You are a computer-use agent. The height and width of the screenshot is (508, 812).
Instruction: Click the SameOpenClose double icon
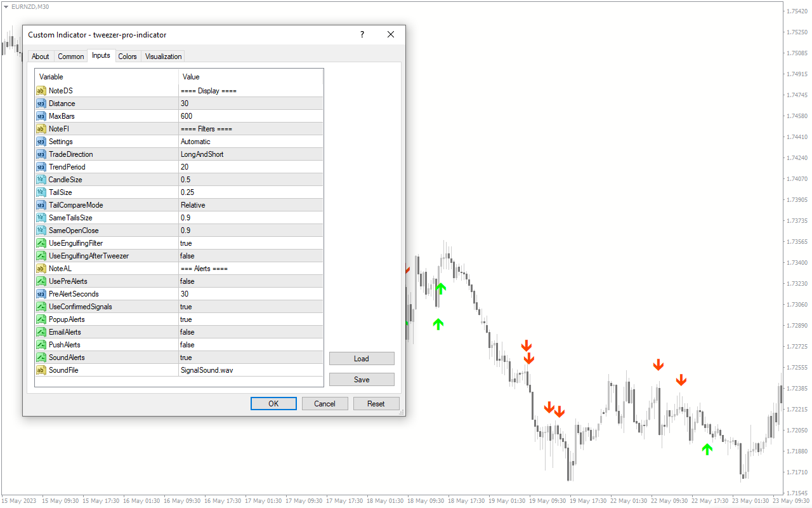[x=41, y=231]
